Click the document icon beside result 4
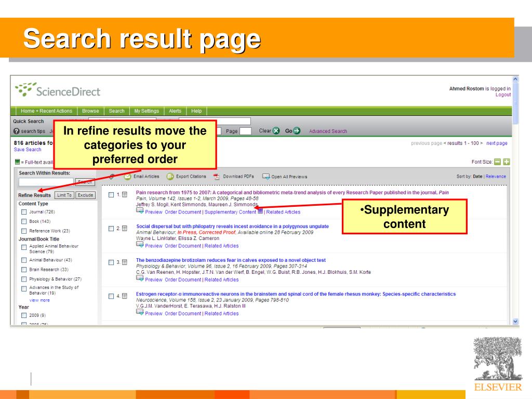The width and height of the screenshot is (532, 399). (x=125, y=296)
